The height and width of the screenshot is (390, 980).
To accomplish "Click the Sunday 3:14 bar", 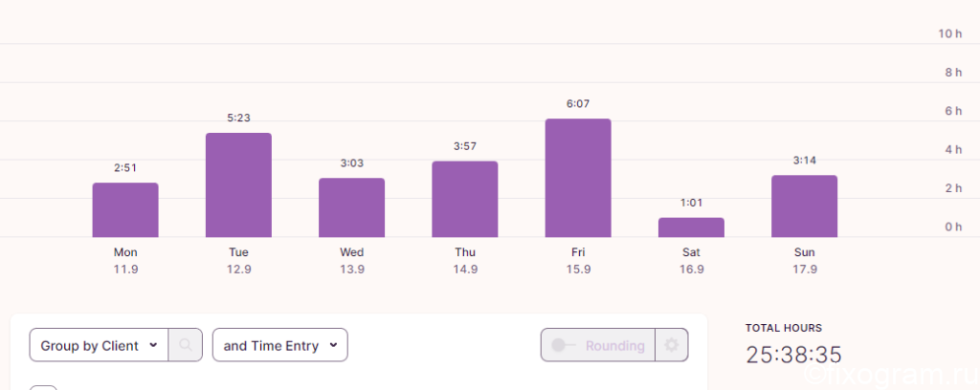I will pyautogui.click(x=804, y=206).
